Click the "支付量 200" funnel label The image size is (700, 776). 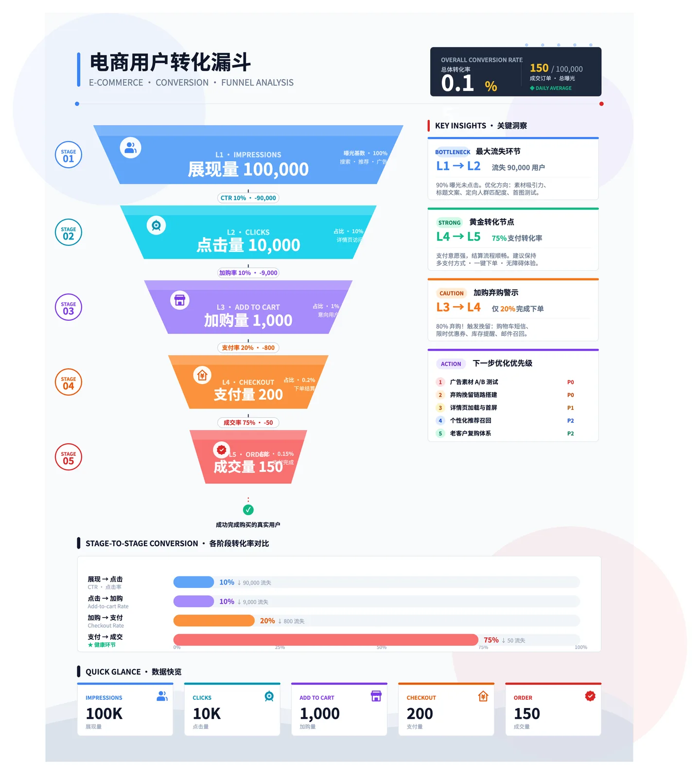click(248, 395)
